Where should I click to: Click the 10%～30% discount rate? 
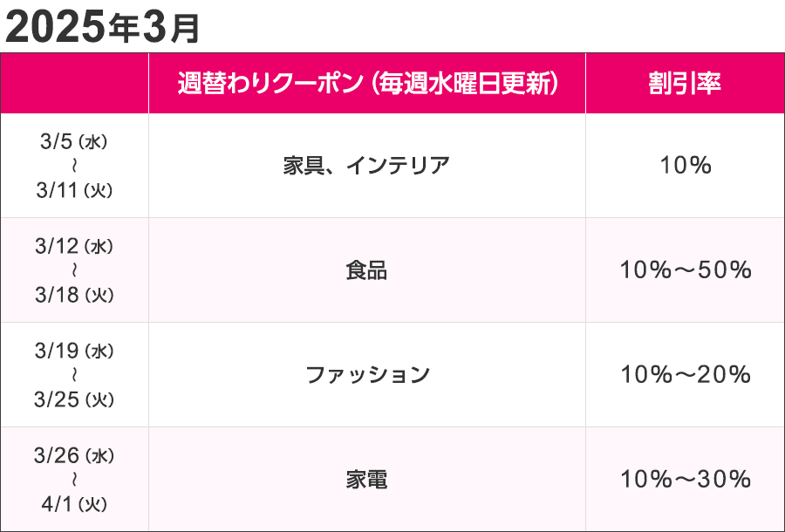tap(685, 480)
